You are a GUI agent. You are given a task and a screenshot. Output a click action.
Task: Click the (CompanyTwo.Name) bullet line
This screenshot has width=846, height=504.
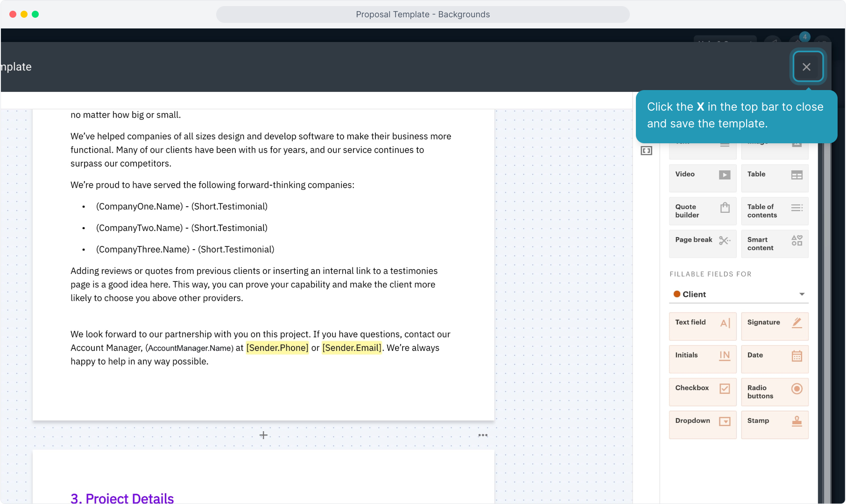click(182, 228)
